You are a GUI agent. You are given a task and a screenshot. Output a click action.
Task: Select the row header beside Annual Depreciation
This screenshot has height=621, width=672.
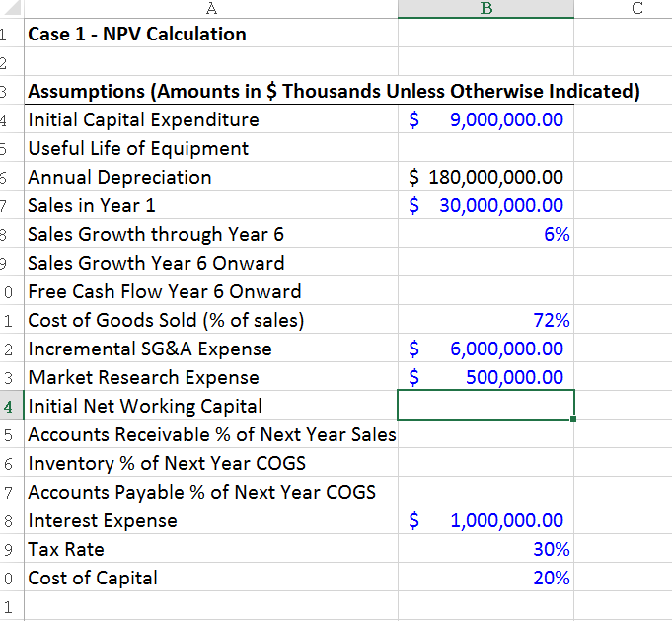click(12, 177)
